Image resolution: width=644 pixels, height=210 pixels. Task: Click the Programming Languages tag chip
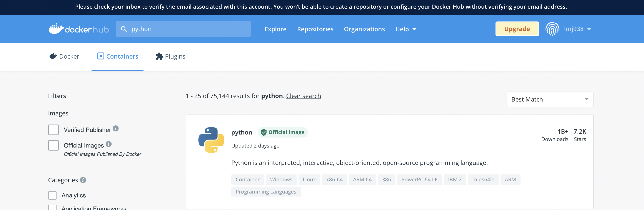click(x=266, y=192)
